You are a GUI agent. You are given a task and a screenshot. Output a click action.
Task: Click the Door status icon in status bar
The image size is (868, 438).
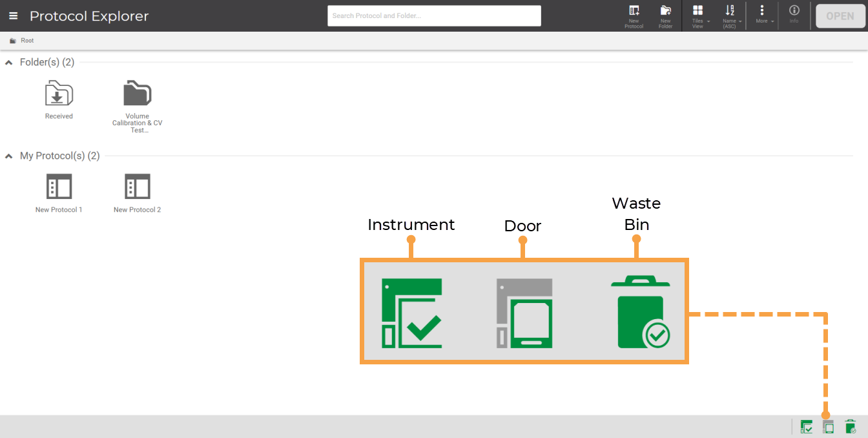point(829,426)
